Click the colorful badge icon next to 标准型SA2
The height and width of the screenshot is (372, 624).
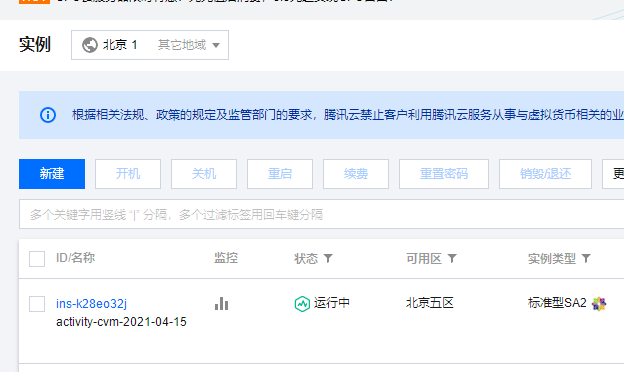[x=599, y=304]
